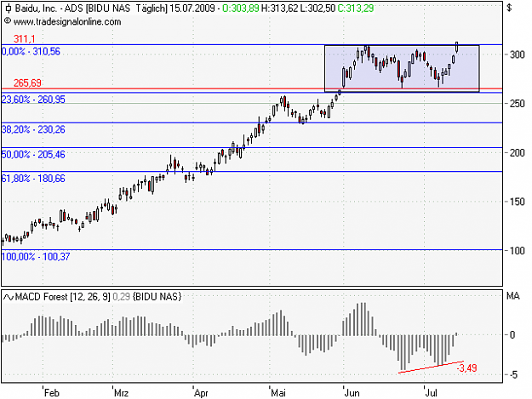Click the www.tradesignalonline.com copyright text

pos(67,22)
